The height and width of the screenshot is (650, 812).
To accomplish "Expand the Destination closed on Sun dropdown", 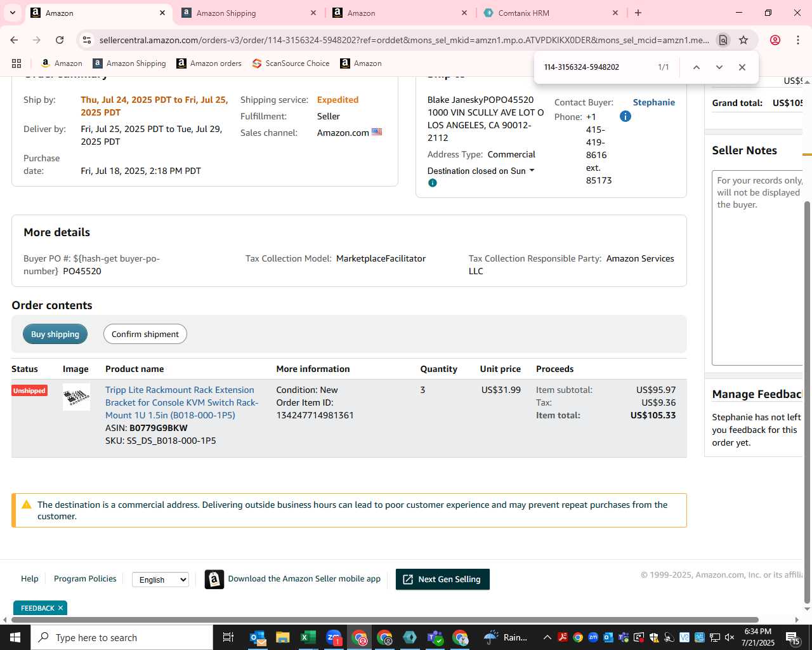I will coord(481,171).
